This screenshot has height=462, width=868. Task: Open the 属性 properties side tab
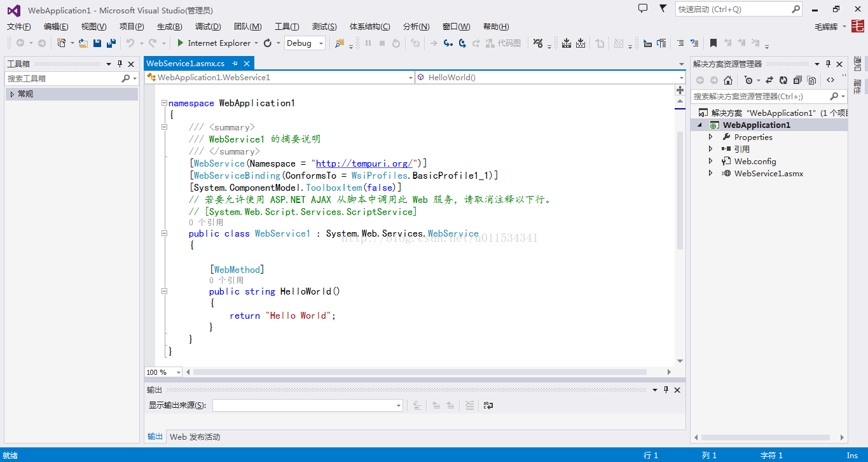coord(858,87)
